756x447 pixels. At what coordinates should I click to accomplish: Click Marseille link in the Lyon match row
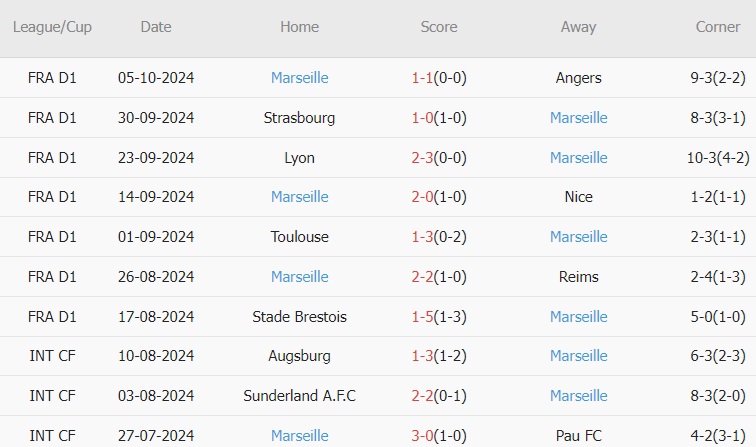[578, 157]
